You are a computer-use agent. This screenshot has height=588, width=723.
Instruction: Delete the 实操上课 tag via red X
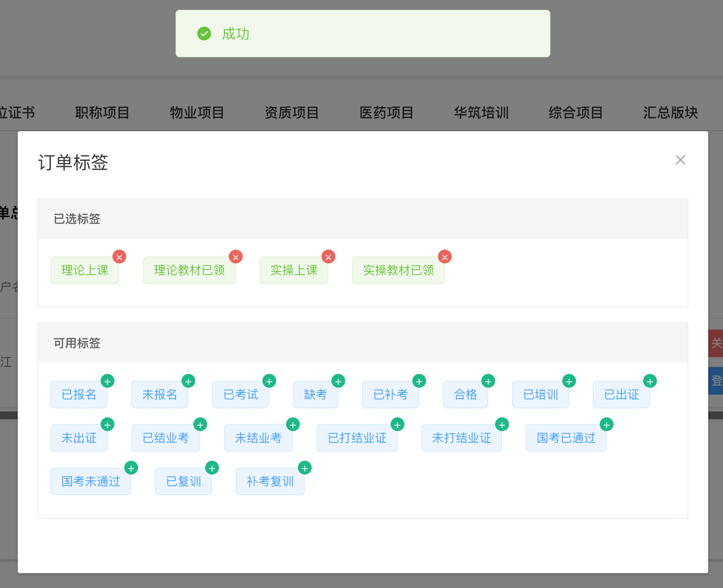pos(328,257)
